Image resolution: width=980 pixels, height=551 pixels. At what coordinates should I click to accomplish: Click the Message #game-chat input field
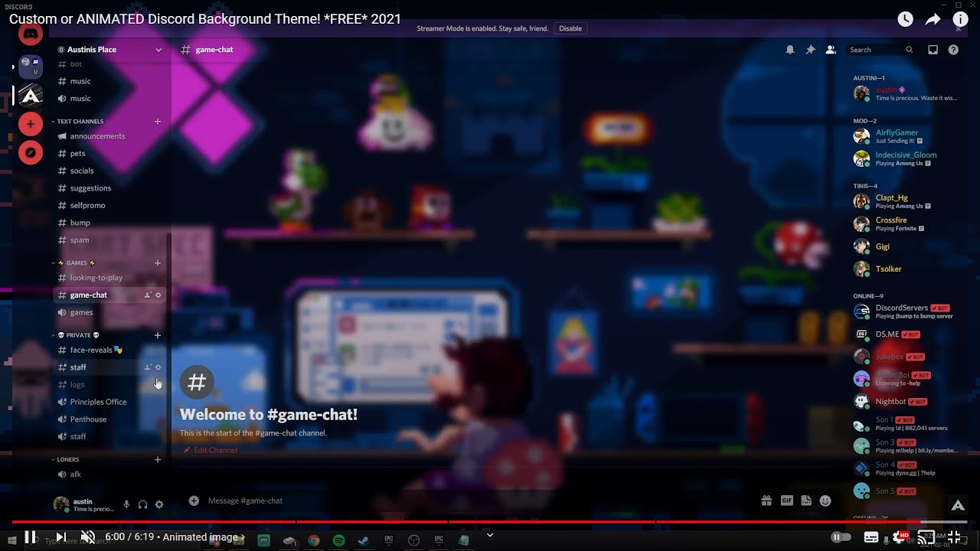tap(475, 500)
